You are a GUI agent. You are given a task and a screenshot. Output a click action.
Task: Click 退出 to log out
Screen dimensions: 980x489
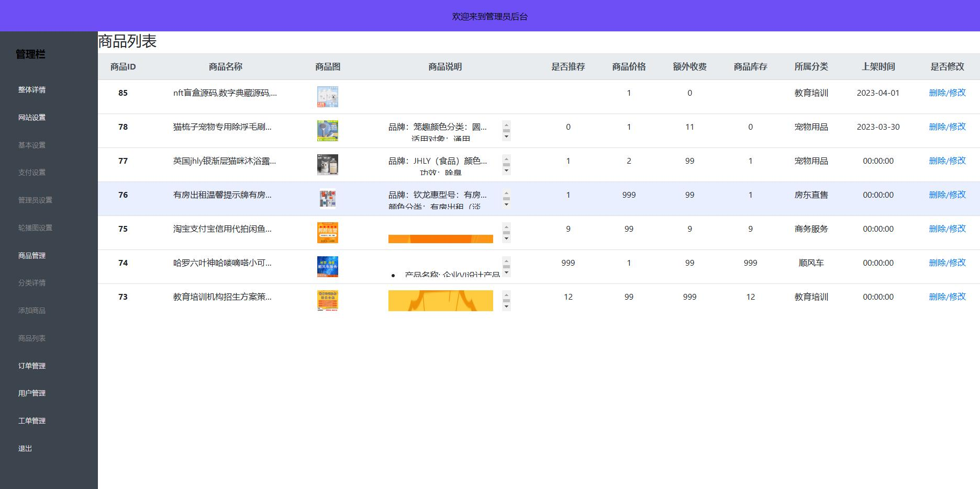click(25, 449)
